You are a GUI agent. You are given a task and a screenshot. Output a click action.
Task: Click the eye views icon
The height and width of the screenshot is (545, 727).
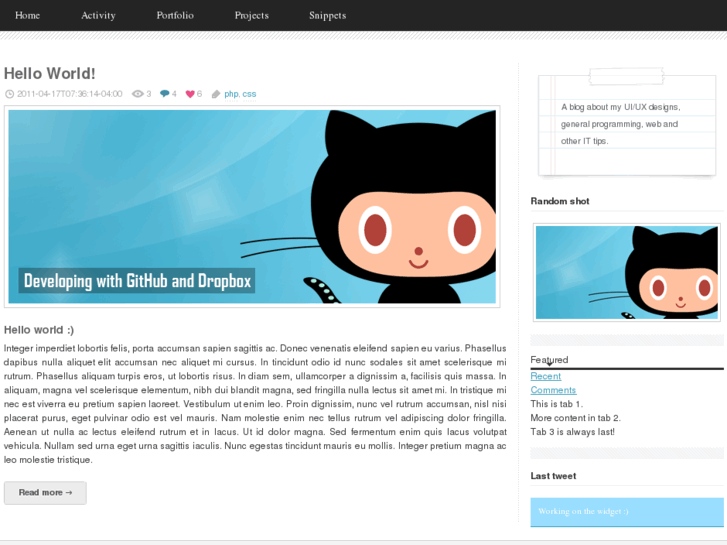(138, 94)
